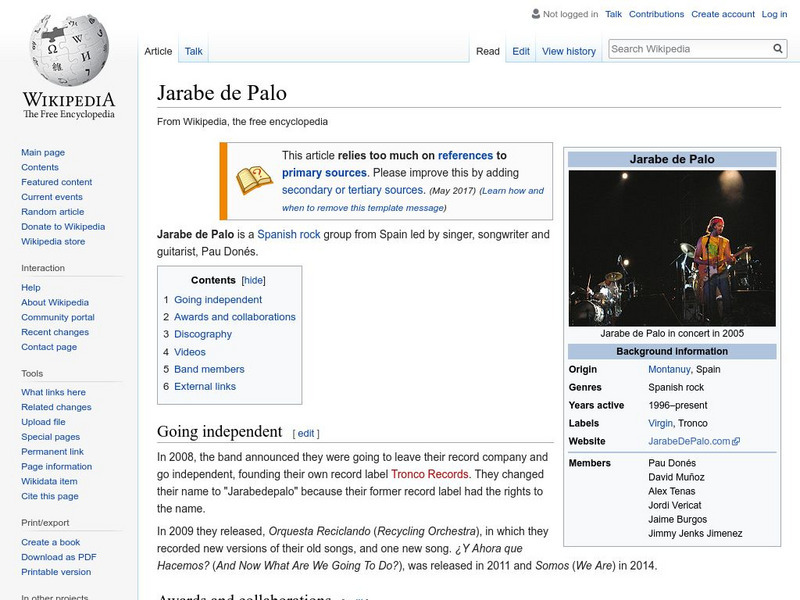
Task: Go to Band members section link
Action: [209, 369]
